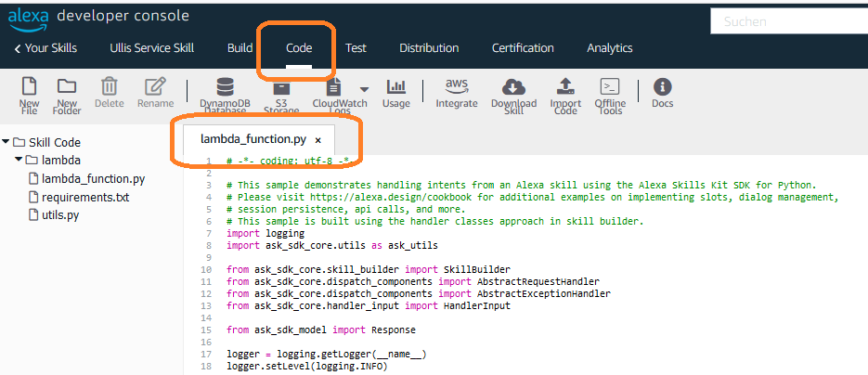This screenshot has width=868, height=375.
Task: Click 'logger = logging.getLogger(__name__)' line
Action: pyautogui.click(x=326, y=354)
